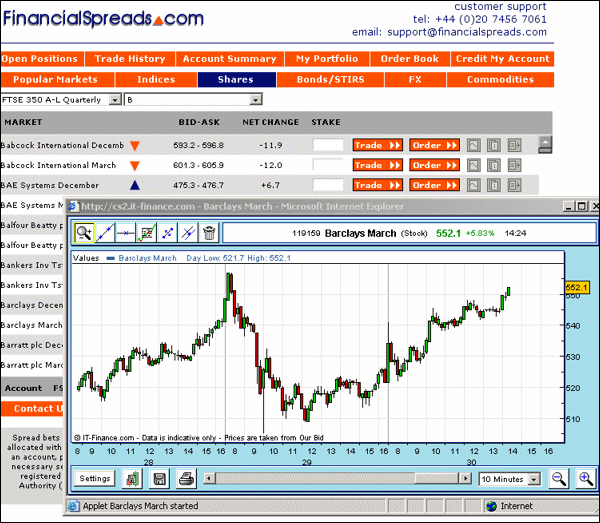Click Trade button for BAE Systems December
The width and height of the screenshot is (600, 523).
[378, 185]
